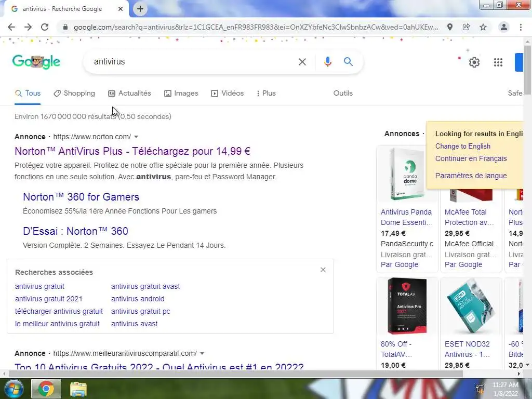This screenshot has width=532, height=399.
Task: Click the Panda Dome product image
Action: [x=407, y=175]
